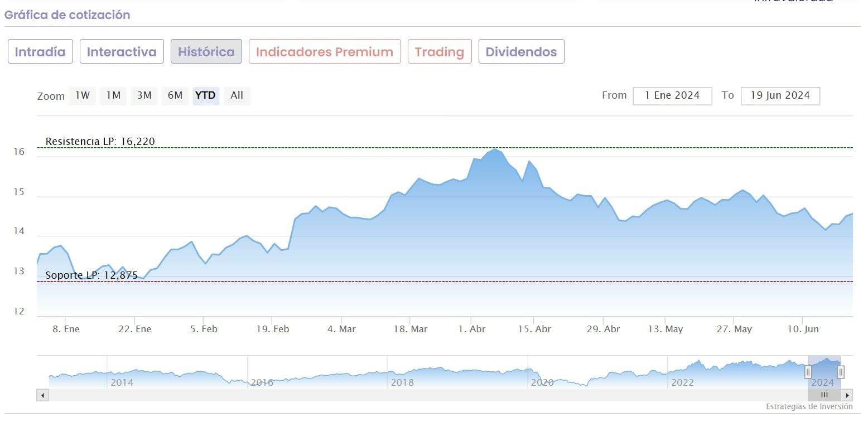Select the YTD zoom range
Viewport: 868px width, 422px height.
206,95
